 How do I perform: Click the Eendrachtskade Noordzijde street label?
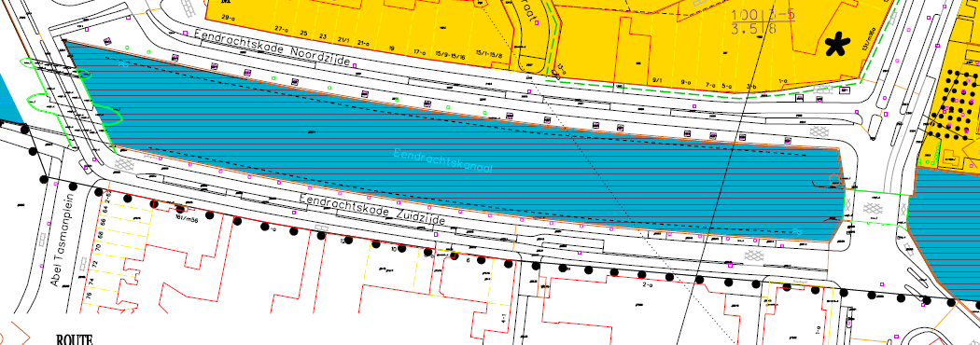[x=272, y=47]
